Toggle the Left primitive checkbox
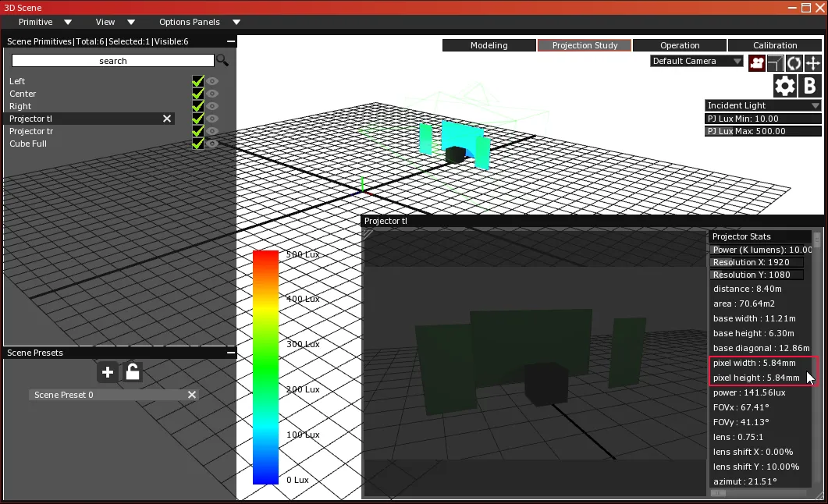Image resolution: width=828 pixels, height=504 pixels. click(x=198, y=80)
